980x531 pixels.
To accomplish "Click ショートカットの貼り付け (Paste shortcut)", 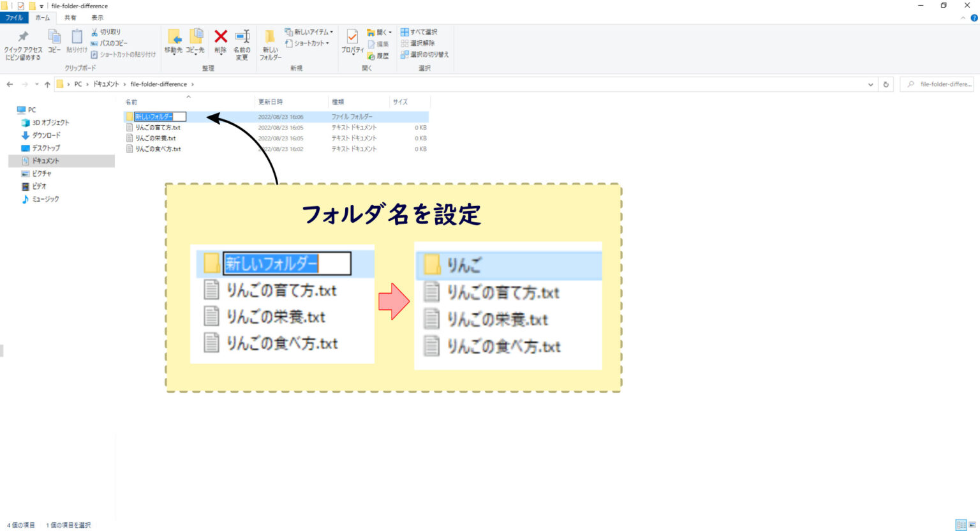I will pyautogui.click(x=123, y=55).
